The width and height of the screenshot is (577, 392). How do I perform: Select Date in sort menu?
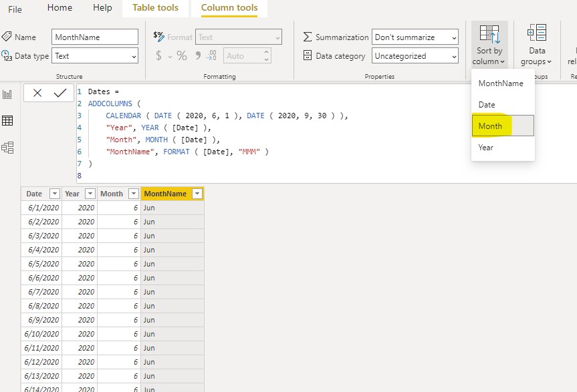[x=503, y=105]
